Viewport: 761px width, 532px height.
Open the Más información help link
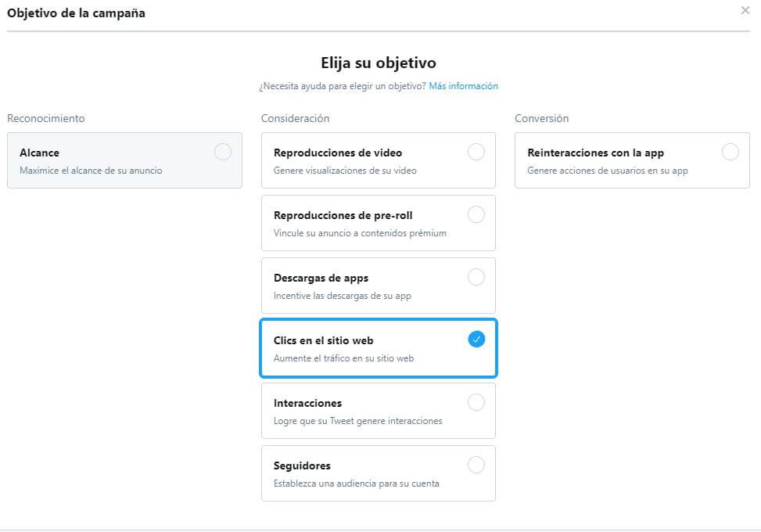coord(463,86)
